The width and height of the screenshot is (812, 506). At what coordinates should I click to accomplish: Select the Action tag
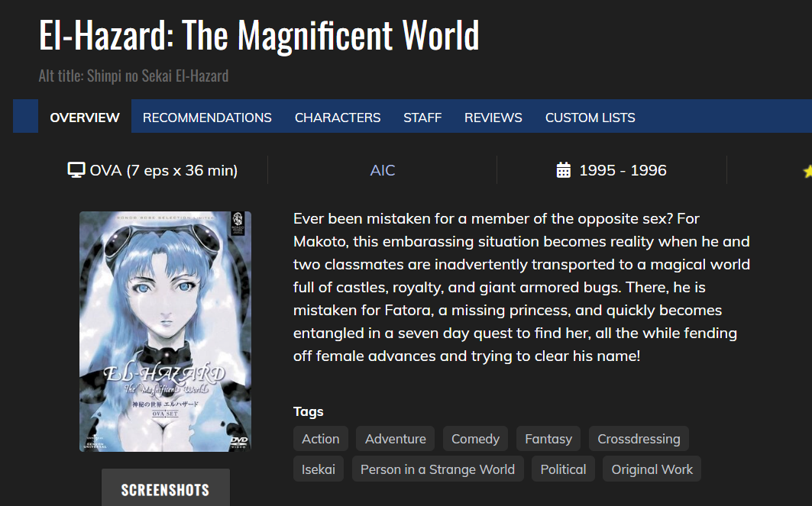coord(321,439)
